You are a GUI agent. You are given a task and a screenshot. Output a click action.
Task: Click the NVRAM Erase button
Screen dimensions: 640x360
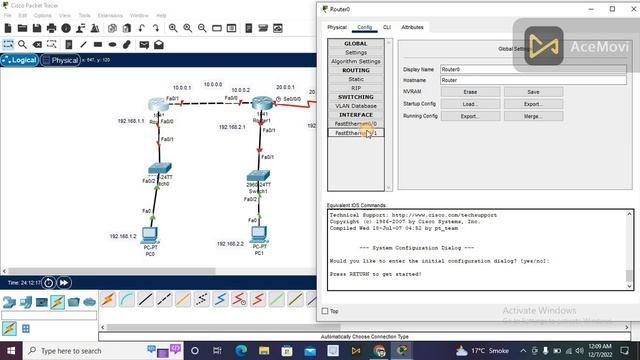470,92
